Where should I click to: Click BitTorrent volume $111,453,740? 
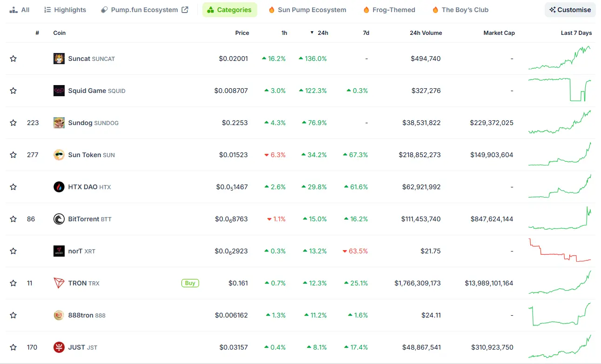(x=421, y=219)
